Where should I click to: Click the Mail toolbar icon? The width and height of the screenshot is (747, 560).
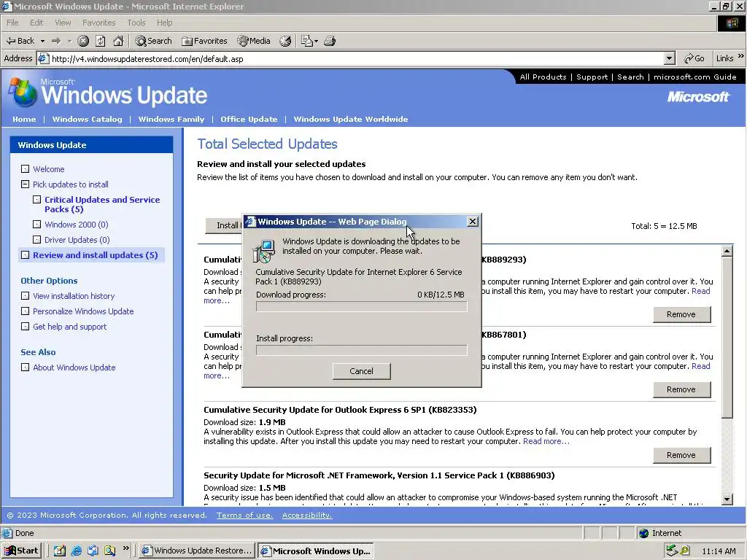(307, 41)
